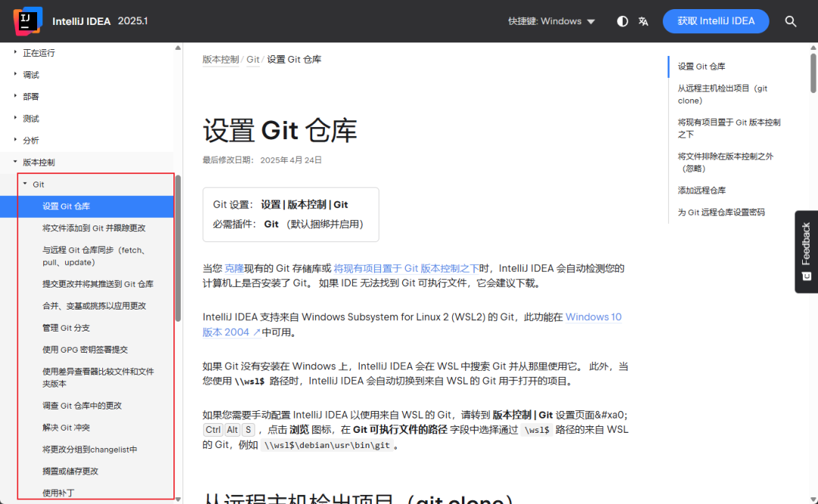Toggle the dark/light theme icon

click(623, 21)
